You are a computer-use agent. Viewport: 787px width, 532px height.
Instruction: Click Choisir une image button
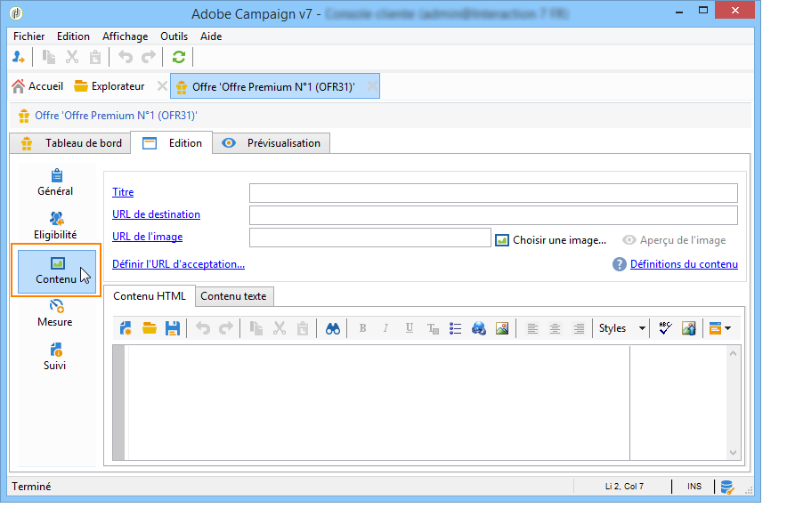(550, 240)
